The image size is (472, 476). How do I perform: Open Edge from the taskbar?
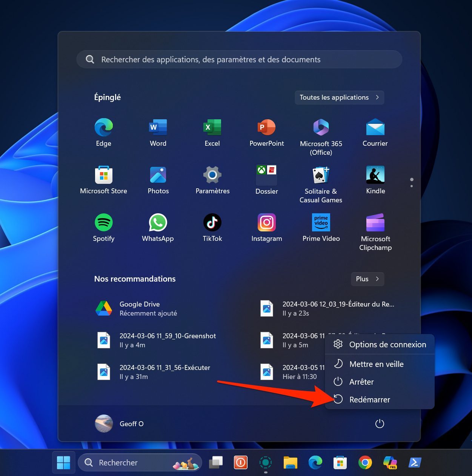tap(315, 462)
